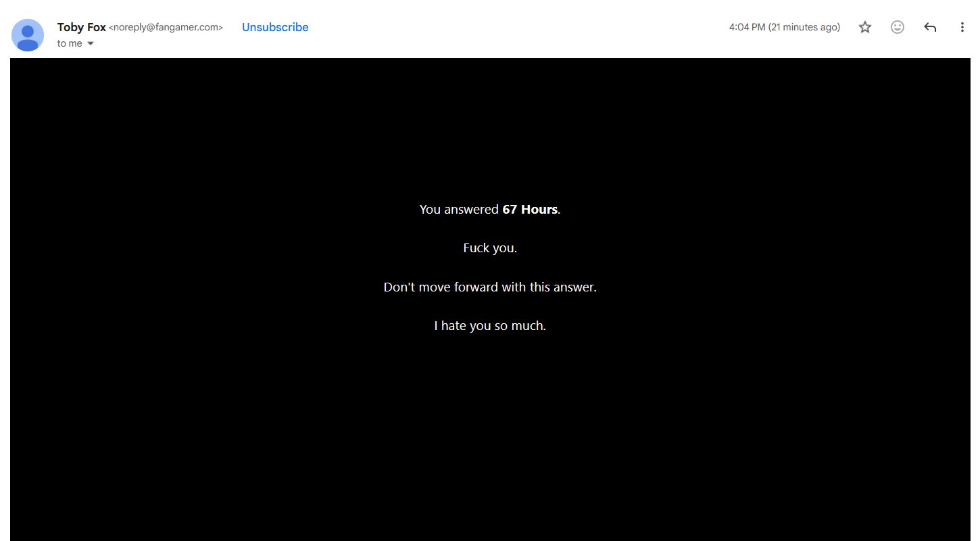Click the noreply@fangamer.com address
980x541 pixels.
(x=166, y=27)
